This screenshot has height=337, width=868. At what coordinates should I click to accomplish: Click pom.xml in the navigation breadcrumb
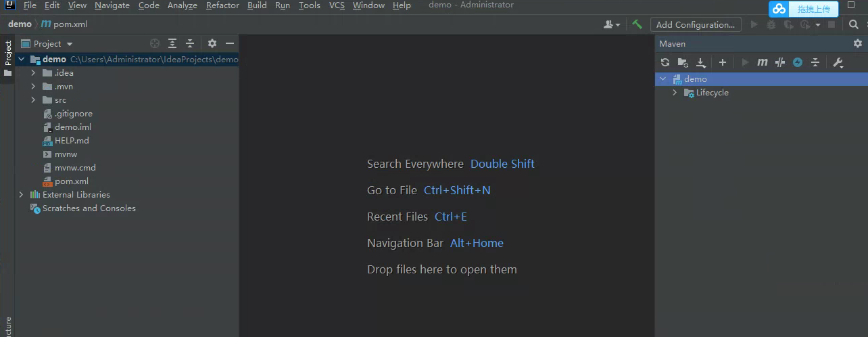[70, 24]
